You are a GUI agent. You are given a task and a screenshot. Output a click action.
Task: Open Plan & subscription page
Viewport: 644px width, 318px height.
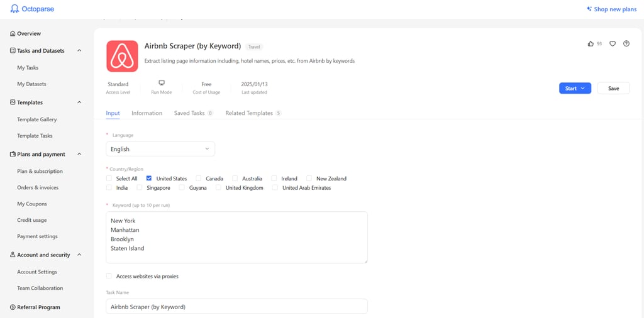click(40, 171)
